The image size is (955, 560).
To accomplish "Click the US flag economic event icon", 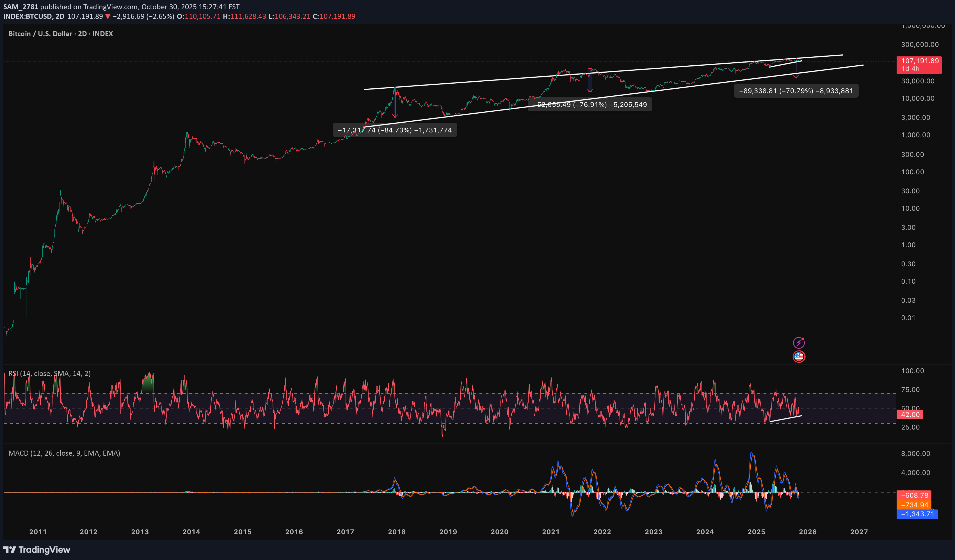I will pyautogui.click(x=799, y=356).
